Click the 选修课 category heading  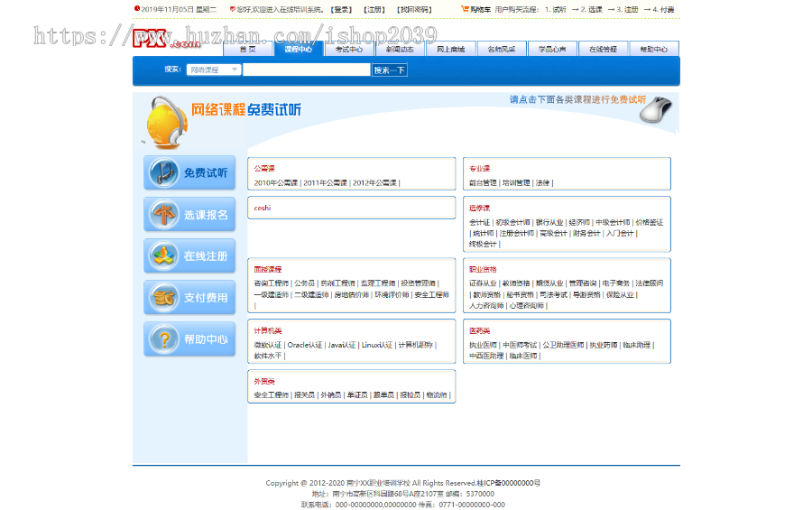[x=480, y=208]
